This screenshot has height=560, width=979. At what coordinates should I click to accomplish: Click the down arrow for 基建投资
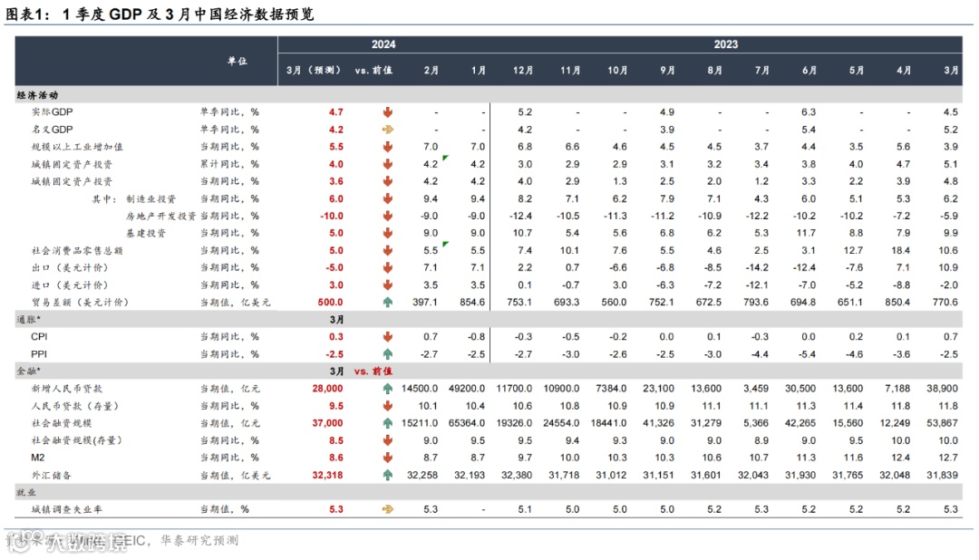click(388, 233)
